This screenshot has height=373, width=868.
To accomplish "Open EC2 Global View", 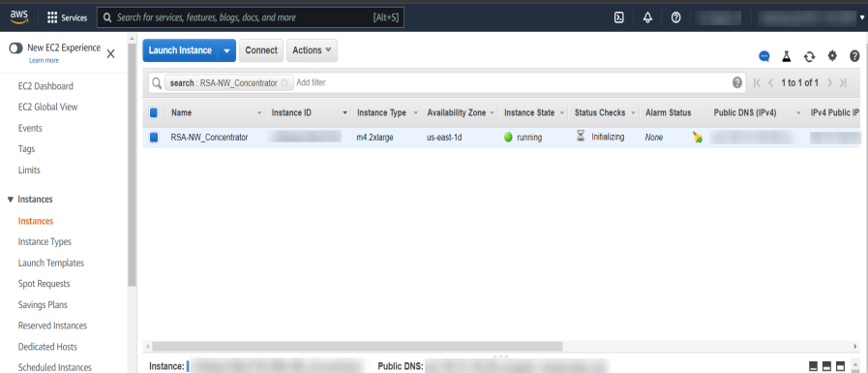I will [x=47, y=107].
